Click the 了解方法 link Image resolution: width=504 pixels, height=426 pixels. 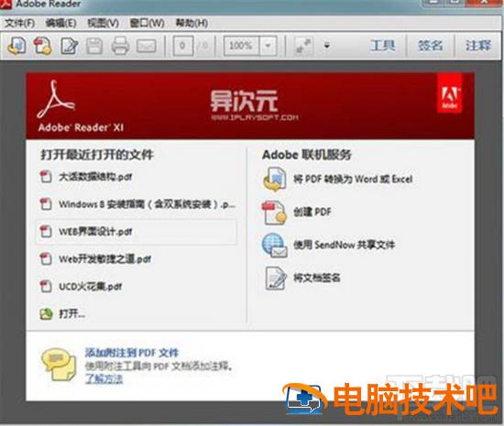(104, 379)
